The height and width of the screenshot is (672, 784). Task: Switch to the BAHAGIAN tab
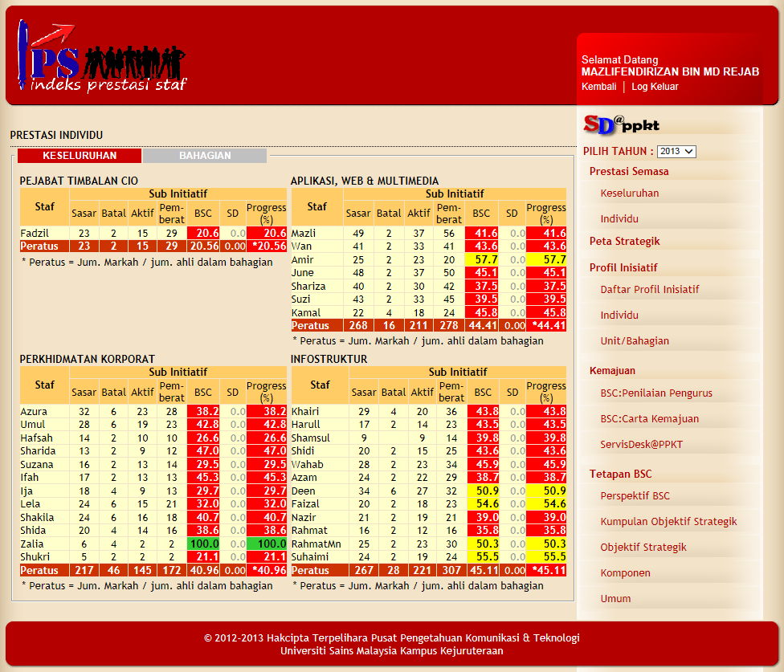tap(205, 156)
